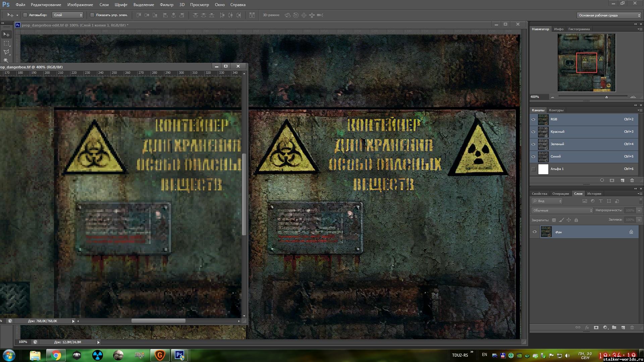Open Непрозрачность opacity slider arrow
Image resolution: width=644 pixels, height=362 pixels.
pos(639,210)
